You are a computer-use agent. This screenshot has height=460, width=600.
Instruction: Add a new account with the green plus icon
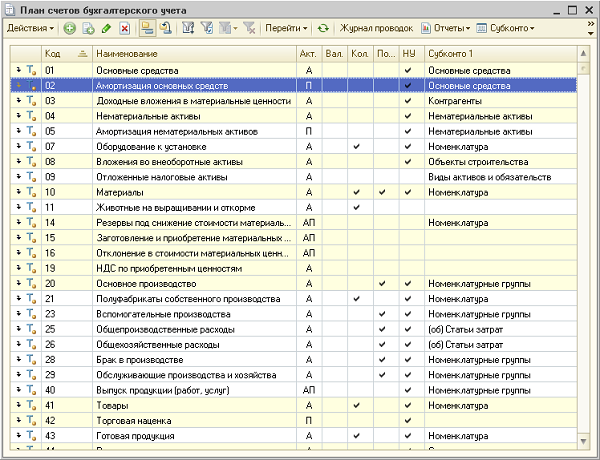point(69,28)
